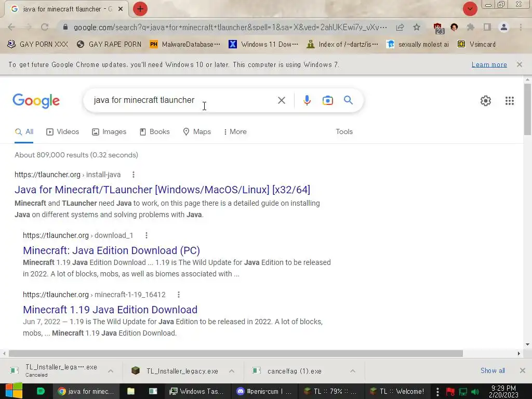The image size is (532, 399).
Task: Open the volume speaker tray icon
Action: (x=475, y=392)
